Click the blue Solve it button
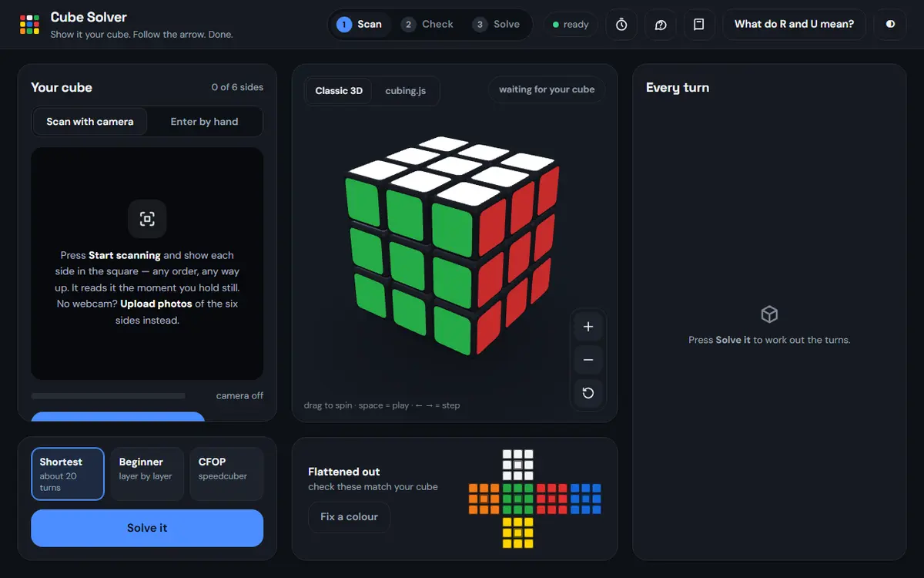The height and width of the screenshot is (578, 924). coord(147,528)
